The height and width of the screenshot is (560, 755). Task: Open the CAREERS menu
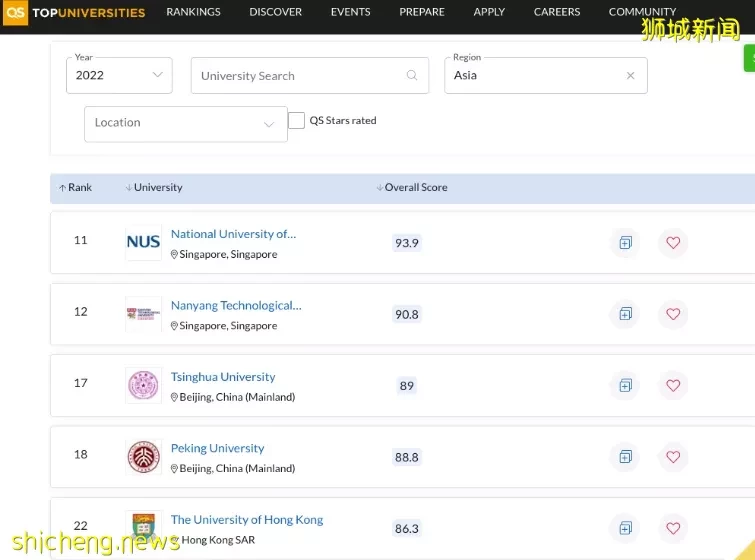pyautogui.click(x=557, y=12)
